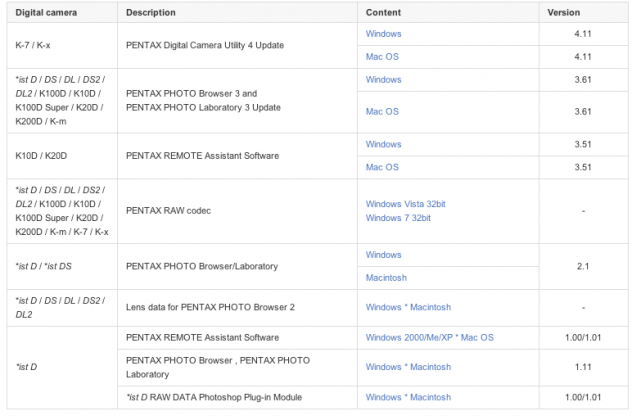The width and height of the screenshot is (640, 420).
Task: Open Mac OS link for REMOTE Assistant version 3.51
Action: click(x=382, y=167)
